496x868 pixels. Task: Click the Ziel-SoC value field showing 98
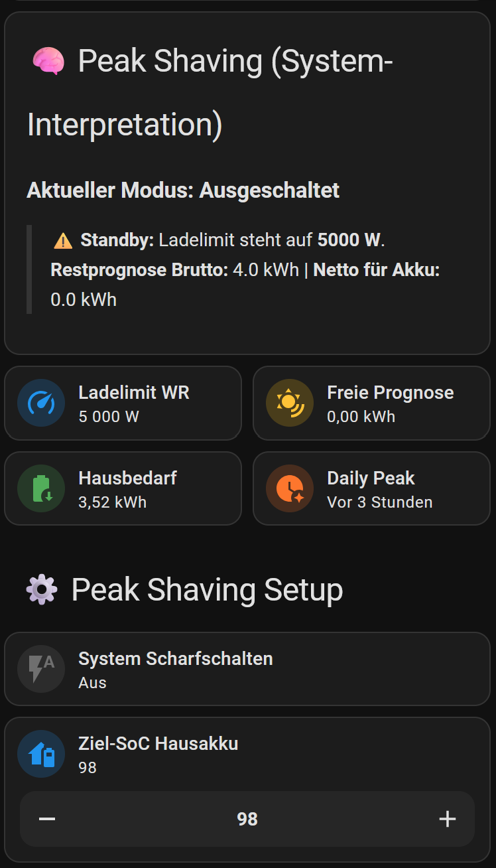click(x=247, y=819)
